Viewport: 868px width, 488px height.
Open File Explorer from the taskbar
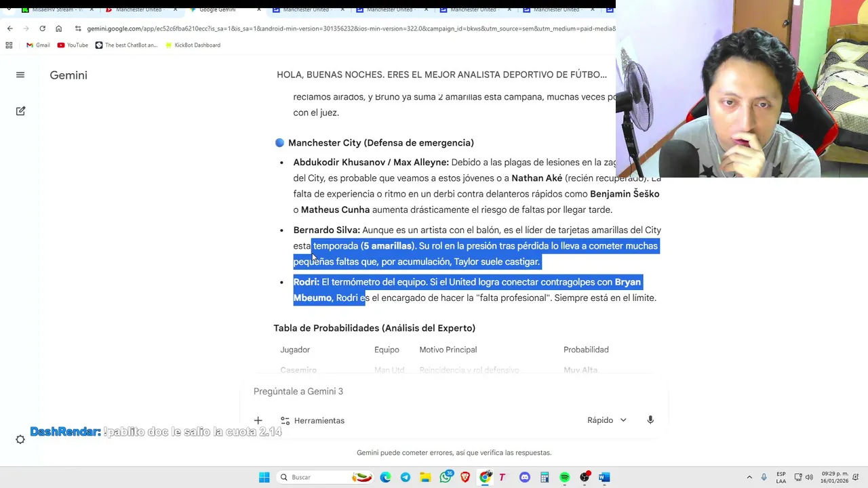[425, 477]
